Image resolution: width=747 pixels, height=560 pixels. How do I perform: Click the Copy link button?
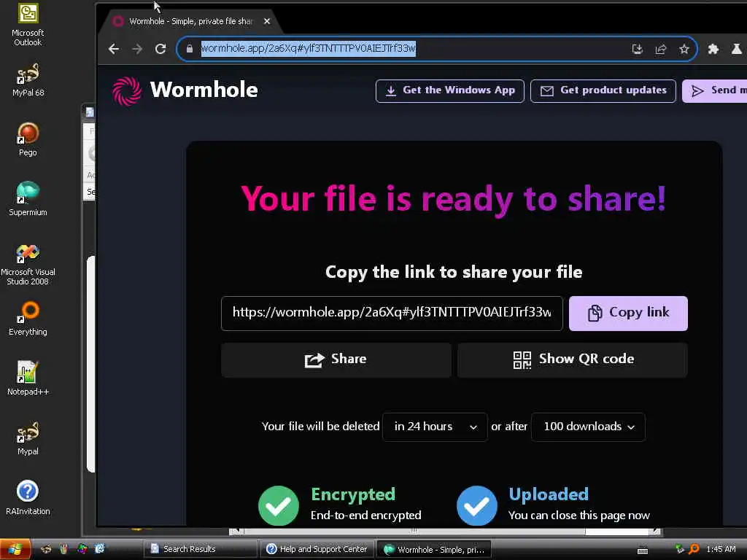point(628,314)
